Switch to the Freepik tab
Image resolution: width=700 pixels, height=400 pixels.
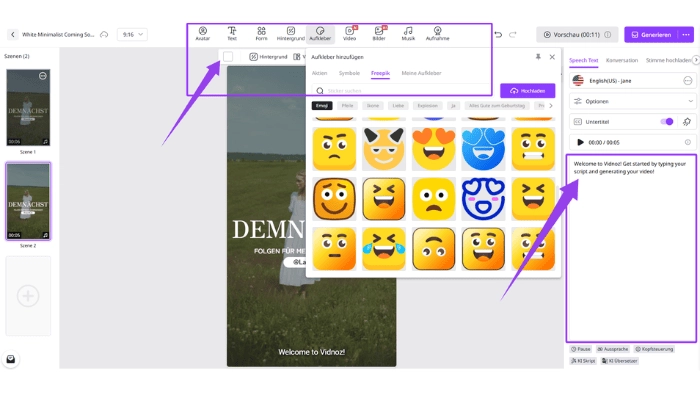[x=380, y=73]
